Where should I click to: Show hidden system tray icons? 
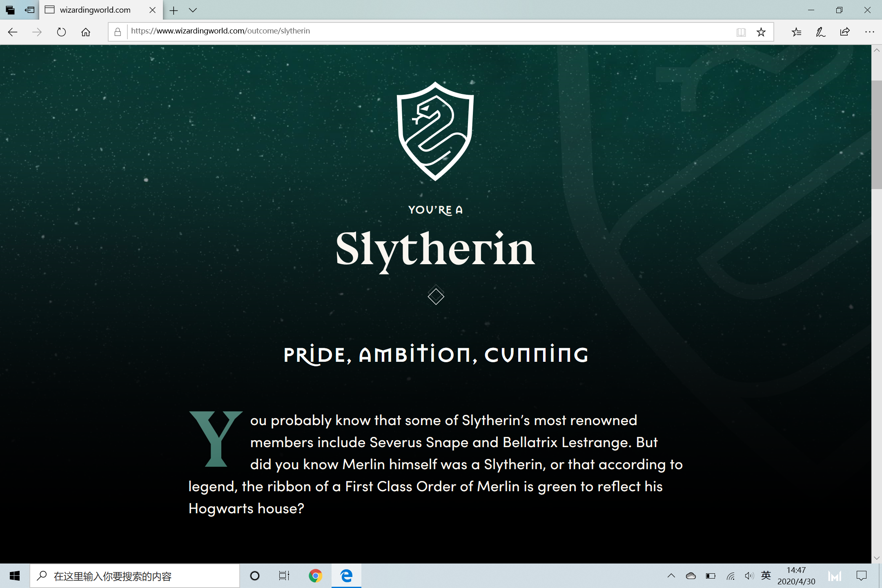671,576
